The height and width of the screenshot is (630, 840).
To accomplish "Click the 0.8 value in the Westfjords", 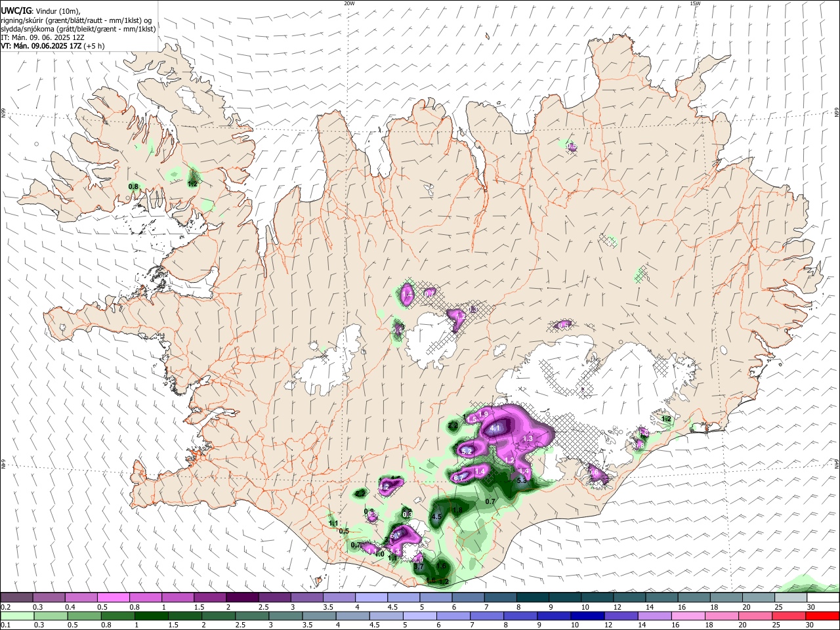I will [x=133, y=186].
